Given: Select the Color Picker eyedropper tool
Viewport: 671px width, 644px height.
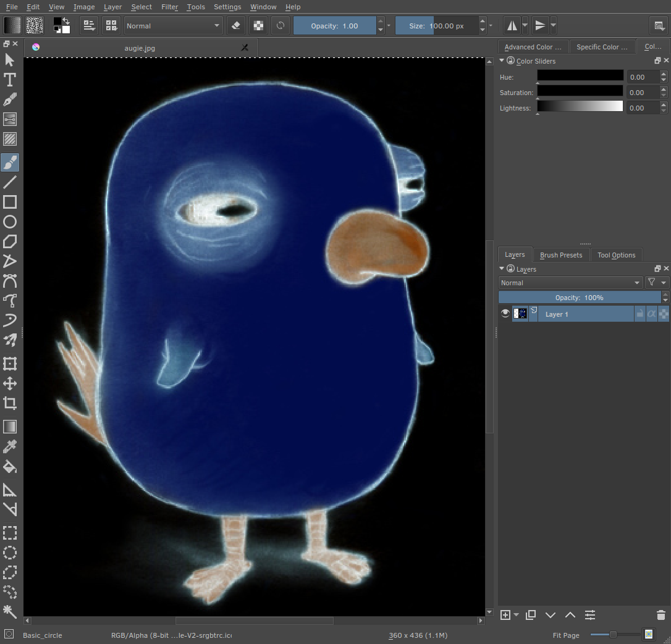Looking at the screenshot, I should (9, 446).
